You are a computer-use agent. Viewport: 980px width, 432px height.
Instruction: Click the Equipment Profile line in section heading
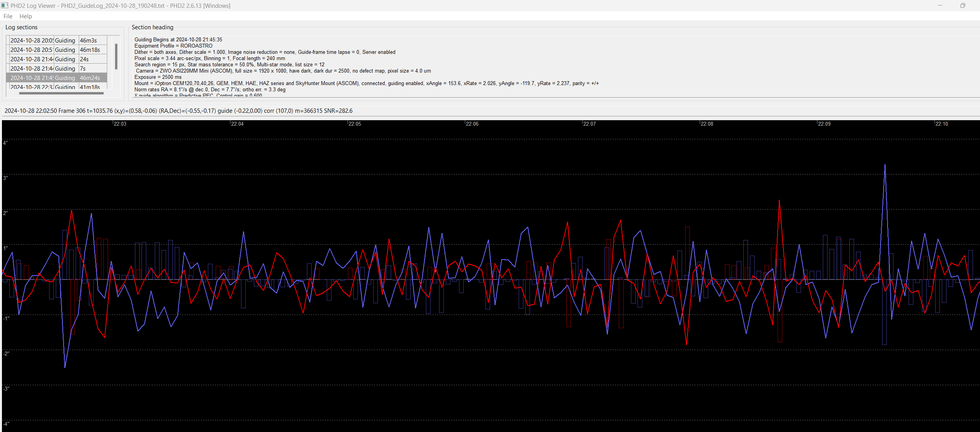(174, 46)
